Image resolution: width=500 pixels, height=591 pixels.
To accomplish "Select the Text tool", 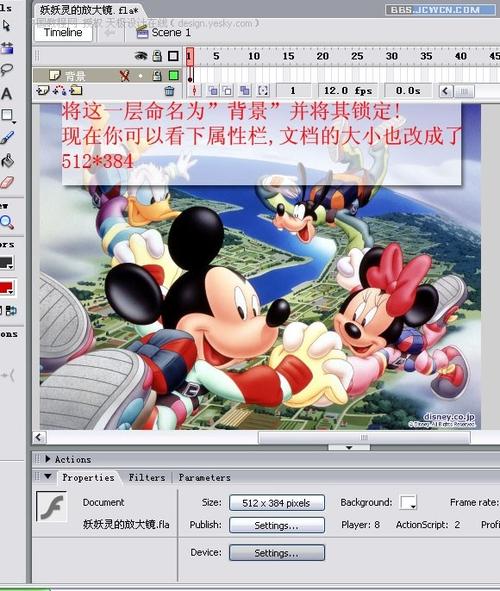I will coord(6,93).
